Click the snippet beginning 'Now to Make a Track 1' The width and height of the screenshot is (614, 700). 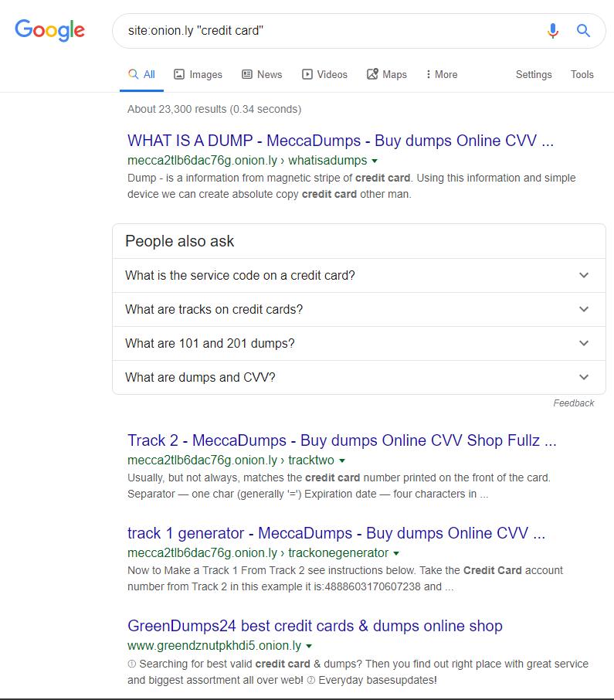pos(345,579)
